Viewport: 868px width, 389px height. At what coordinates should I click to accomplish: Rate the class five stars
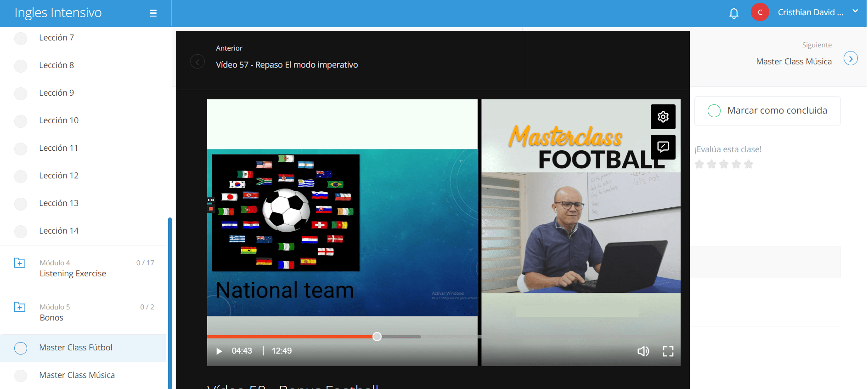click(749, 164)
